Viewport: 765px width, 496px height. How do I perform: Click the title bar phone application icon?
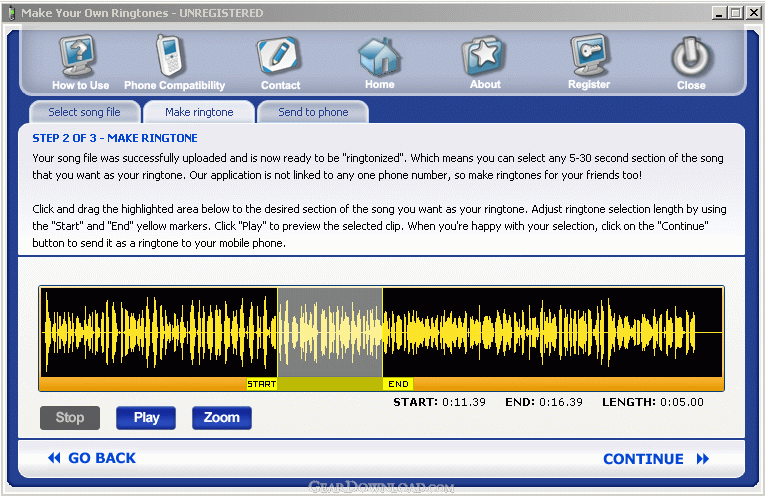[12, 13]
